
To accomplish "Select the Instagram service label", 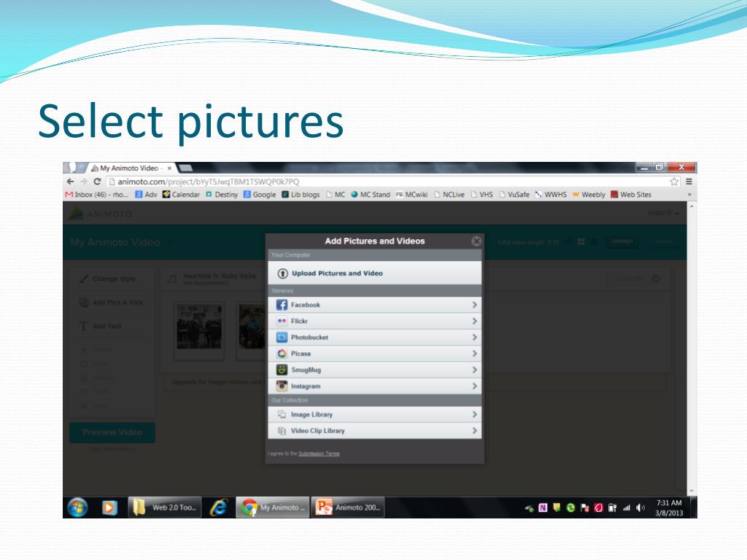I will pyautogui.click(x=306, y=386).
